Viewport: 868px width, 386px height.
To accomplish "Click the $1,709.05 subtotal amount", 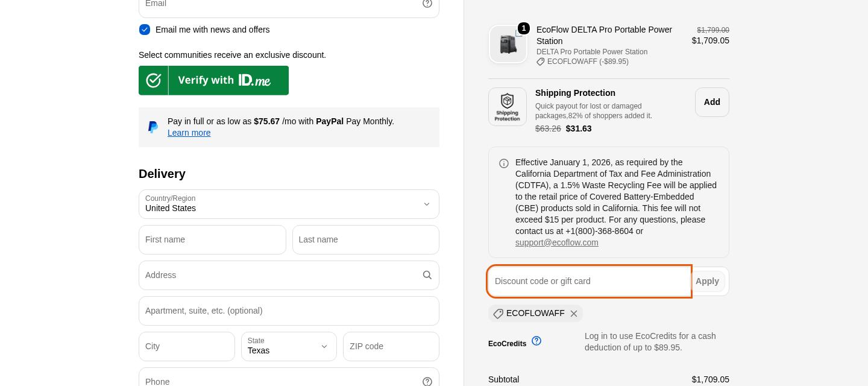I will tap(711, 379).
